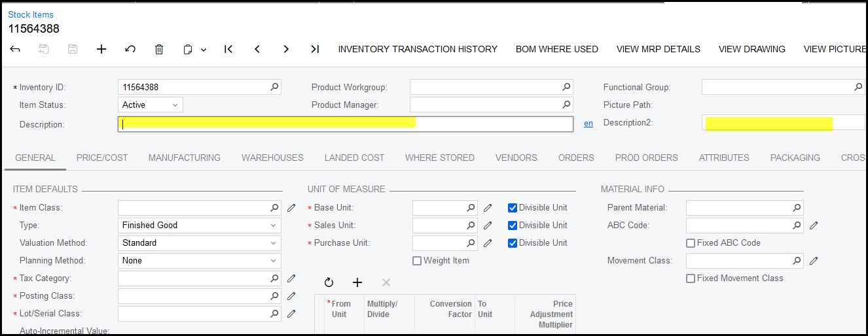Go to the first record
868x336 pixels.
coord(228,49)
